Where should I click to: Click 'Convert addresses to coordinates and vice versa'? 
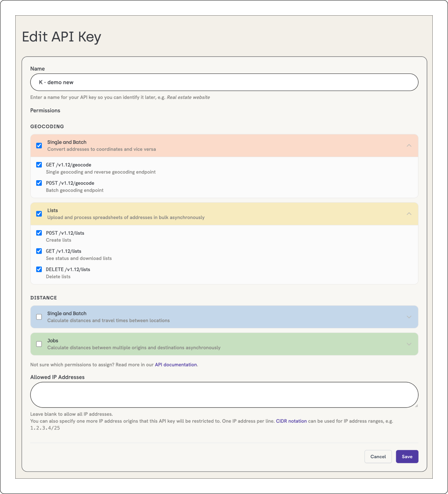click(101, 149)
